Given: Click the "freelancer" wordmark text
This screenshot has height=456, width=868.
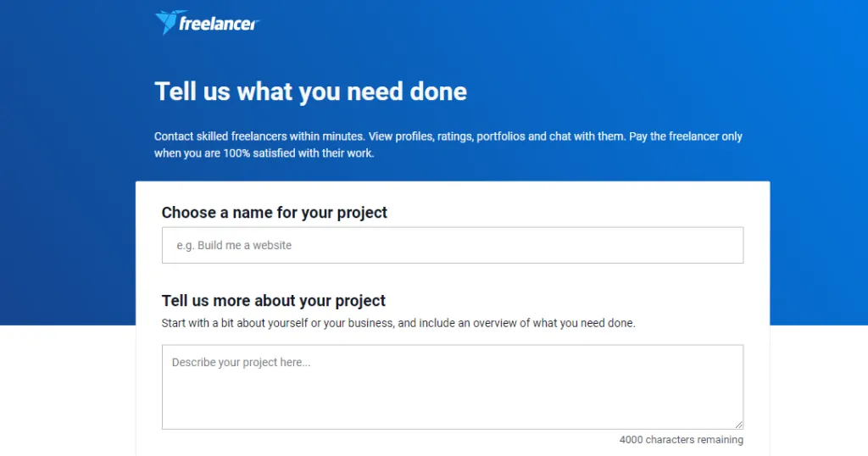Looking at the screenshot, I should pos(219,24).
